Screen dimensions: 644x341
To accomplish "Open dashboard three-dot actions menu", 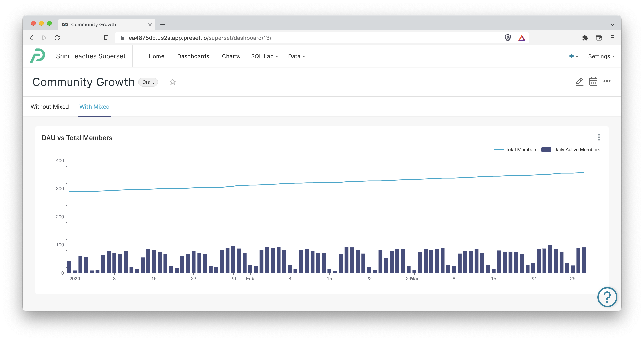I will [x=607, y=81].
